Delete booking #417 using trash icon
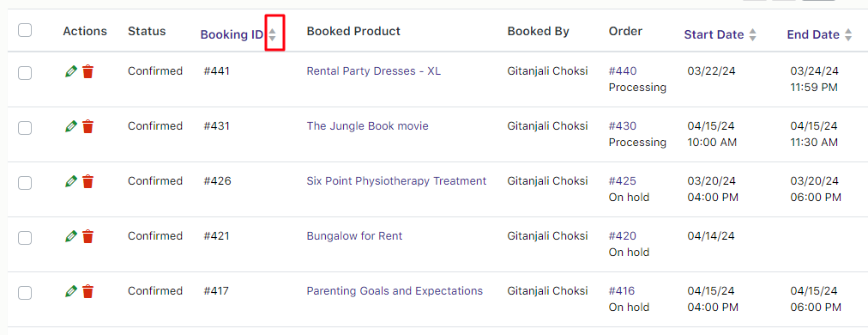Screen dimensions: 868x335 (x=88, y=291)
